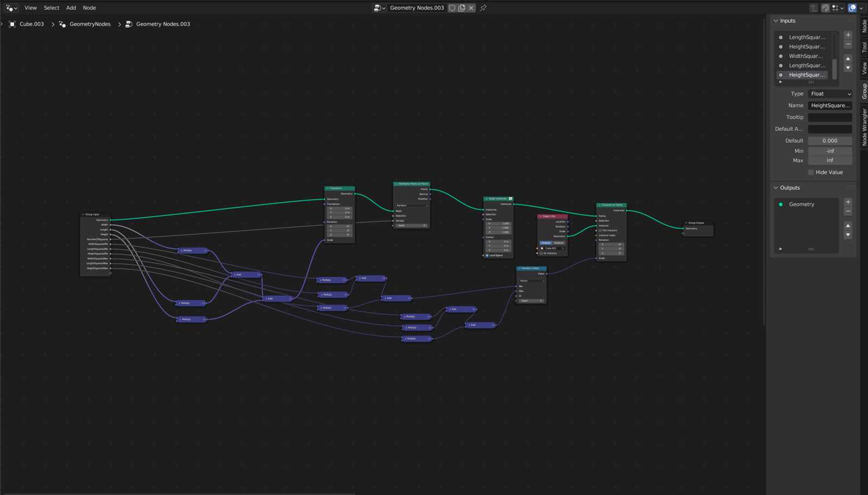The width and height of the screenshot is (868, 495).
Task: Open the snap node element dropdown
Action: 838,8
